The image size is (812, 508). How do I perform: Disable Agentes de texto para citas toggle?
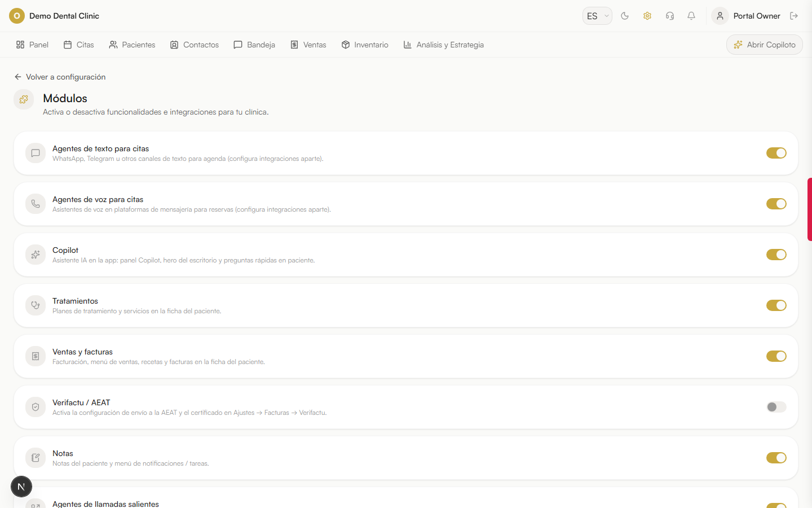coord(776,153)
